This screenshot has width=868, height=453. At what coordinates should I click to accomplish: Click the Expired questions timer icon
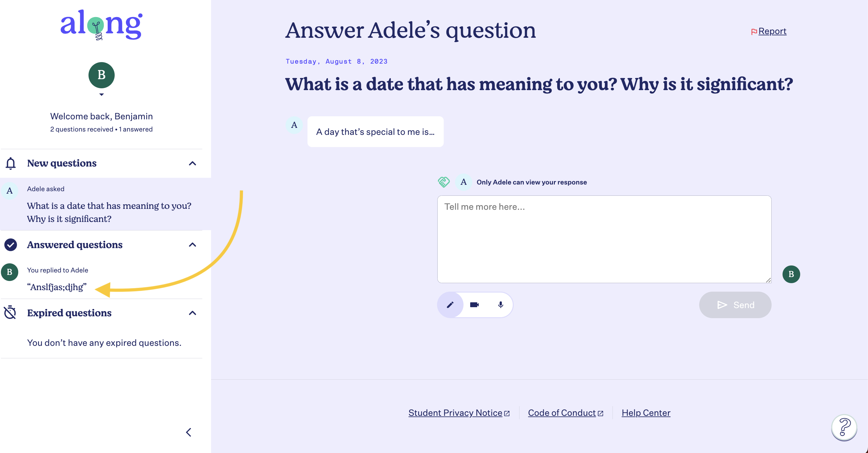(10, 312)
